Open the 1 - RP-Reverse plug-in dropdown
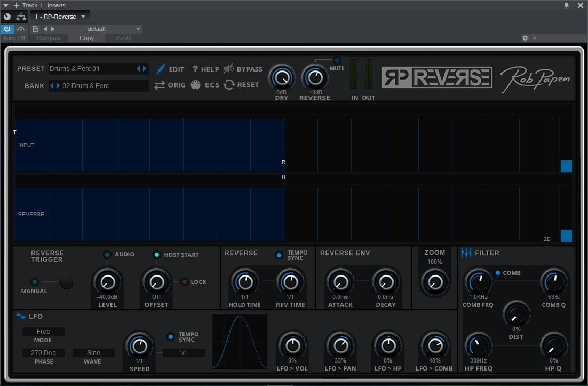Image resolution: width=588 pixels, height=386 pixels. pyautogui.click(x=60, y=17)
